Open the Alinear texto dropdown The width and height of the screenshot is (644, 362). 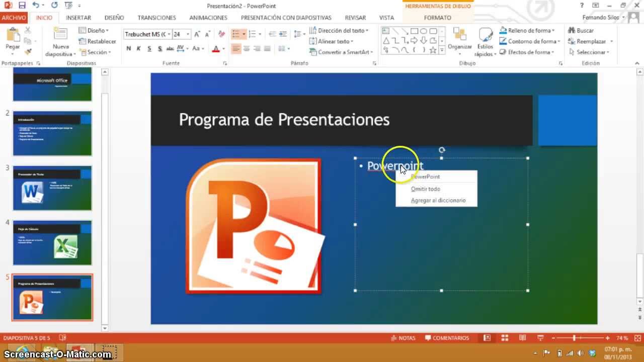[x=332, y=41]
